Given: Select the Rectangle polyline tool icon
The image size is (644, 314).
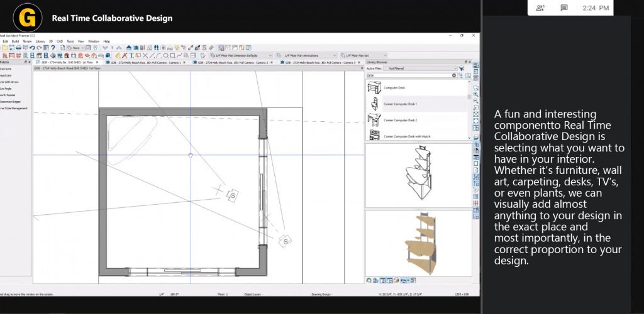Looking at the screenshot, I should [x=172, y=55].
